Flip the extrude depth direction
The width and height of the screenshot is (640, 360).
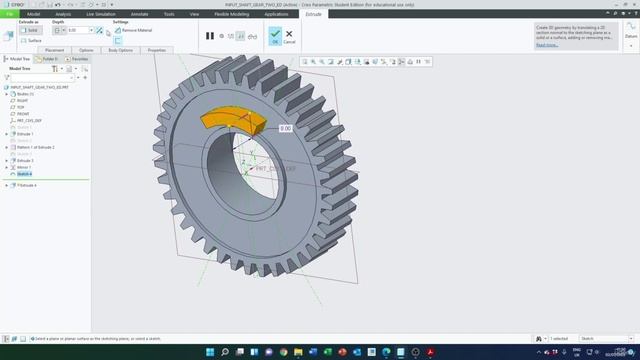[x=99, y=30]
